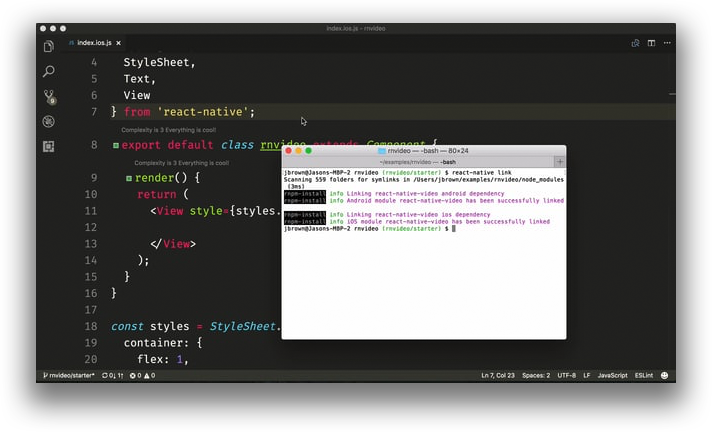Click the terminal prompt cursor on last line

(454, 228)
